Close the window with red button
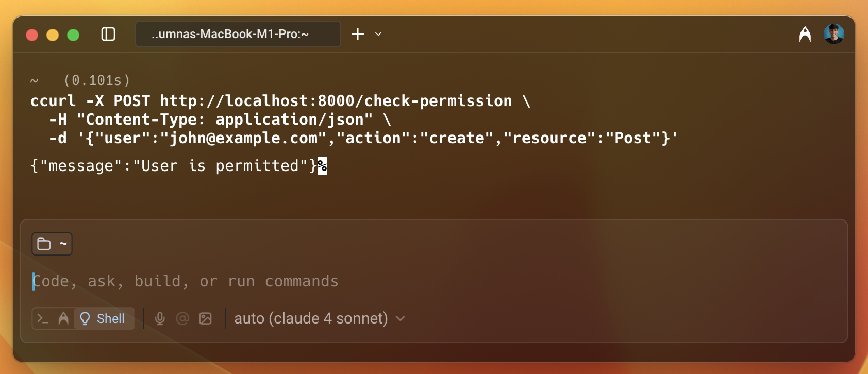This screenshot has height=374, width=868. 32,35
